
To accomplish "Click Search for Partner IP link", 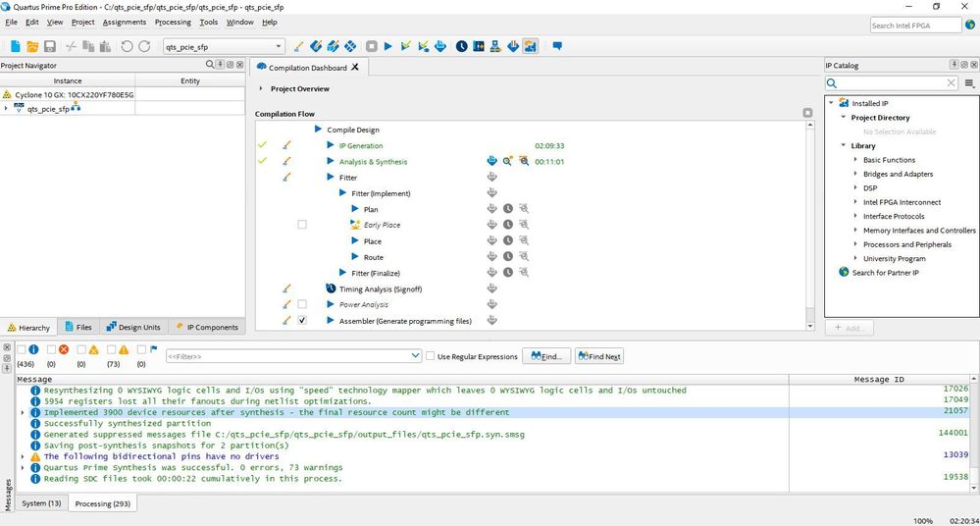I will [x=885, y=273].
